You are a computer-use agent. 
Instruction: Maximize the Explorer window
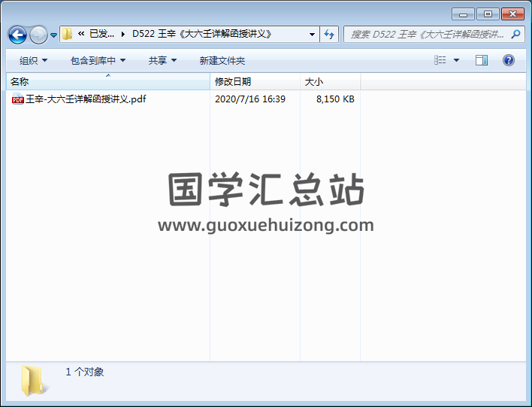tap(488, 14)
